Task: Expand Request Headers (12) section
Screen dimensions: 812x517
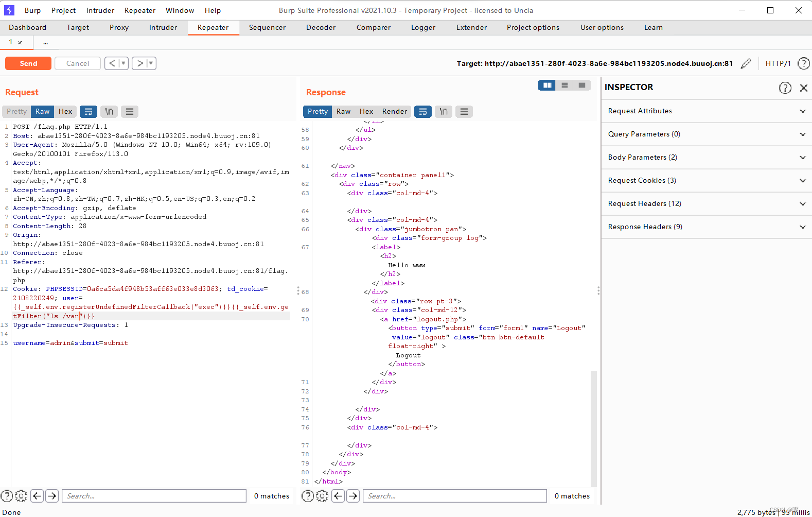Action: [x=707, y=203]
